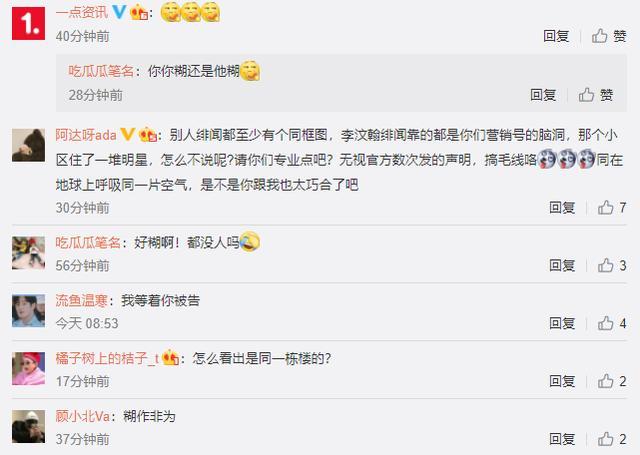Like 流鱼温寒's comment thumbs-up
This screenshot has width=640, height=455.
click(x=612, y=324)
